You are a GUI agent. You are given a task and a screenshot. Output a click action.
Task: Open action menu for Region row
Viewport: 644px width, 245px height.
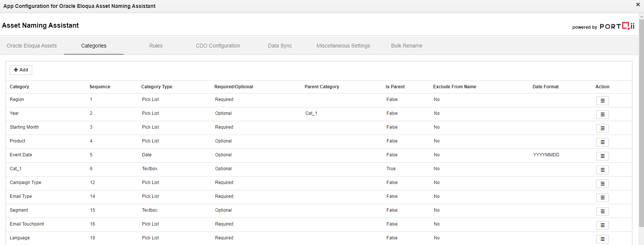pos(602,101)
